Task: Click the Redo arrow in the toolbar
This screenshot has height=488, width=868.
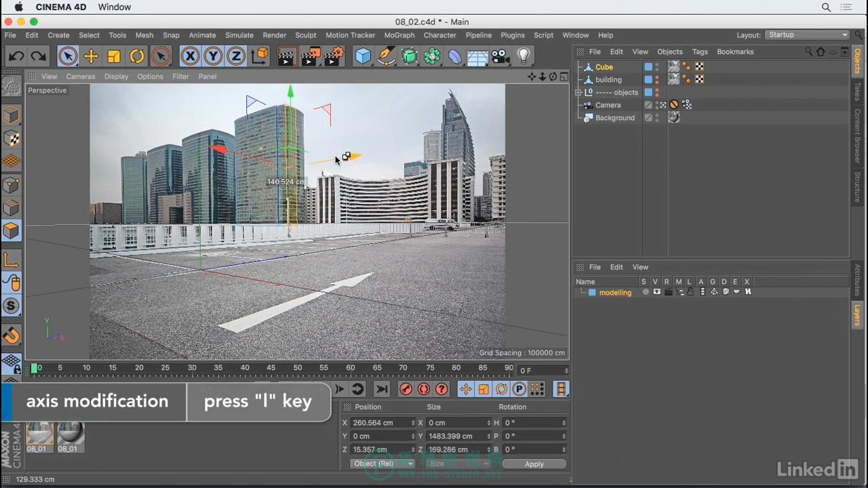Action: [39, 56]
